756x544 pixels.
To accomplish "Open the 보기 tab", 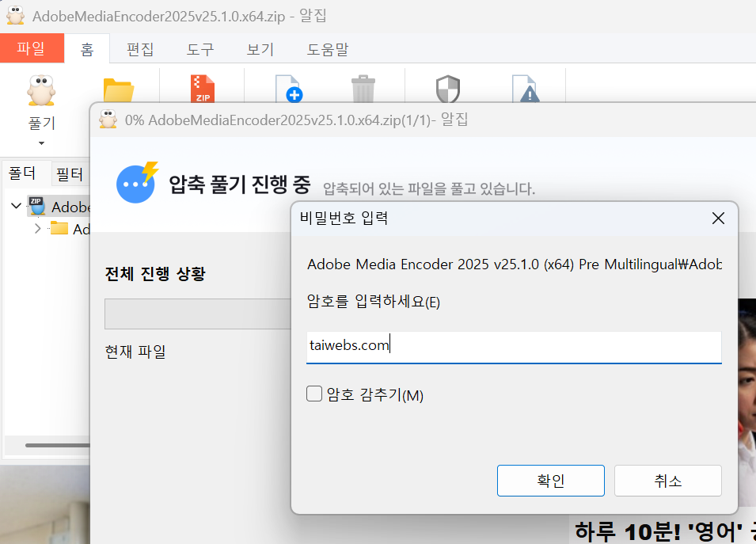I will 260,49.
